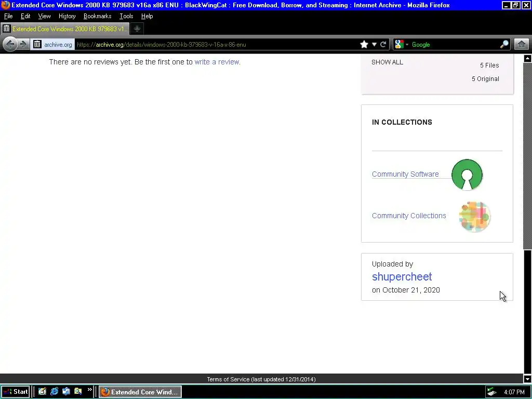Open the Help menu
532x399 pixels.
[x=147, y=16]
